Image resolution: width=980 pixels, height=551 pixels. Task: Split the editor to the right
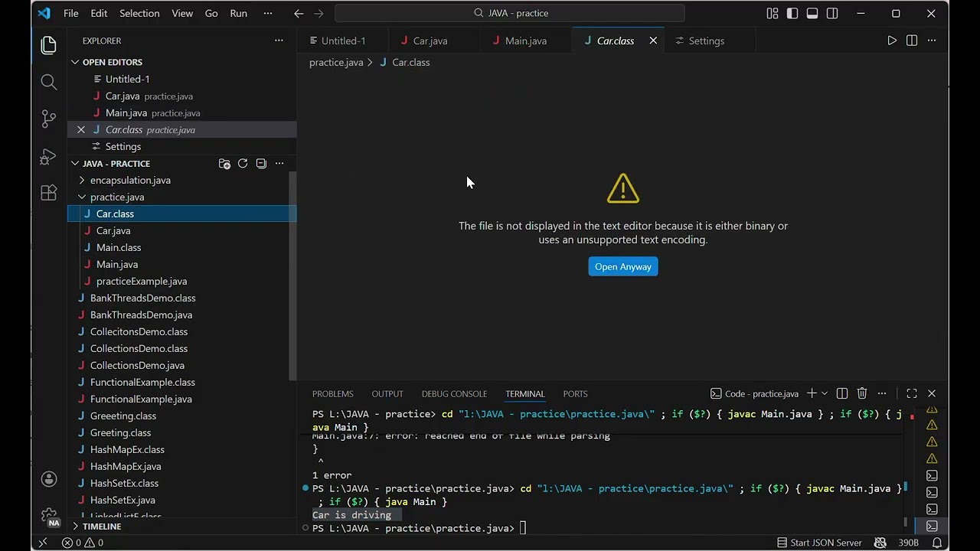912,41
